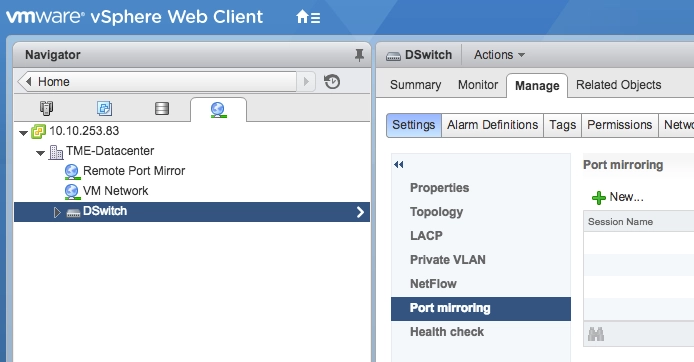Collapse the 10.10.253.83 vCenter node

[x=23, y=133]
